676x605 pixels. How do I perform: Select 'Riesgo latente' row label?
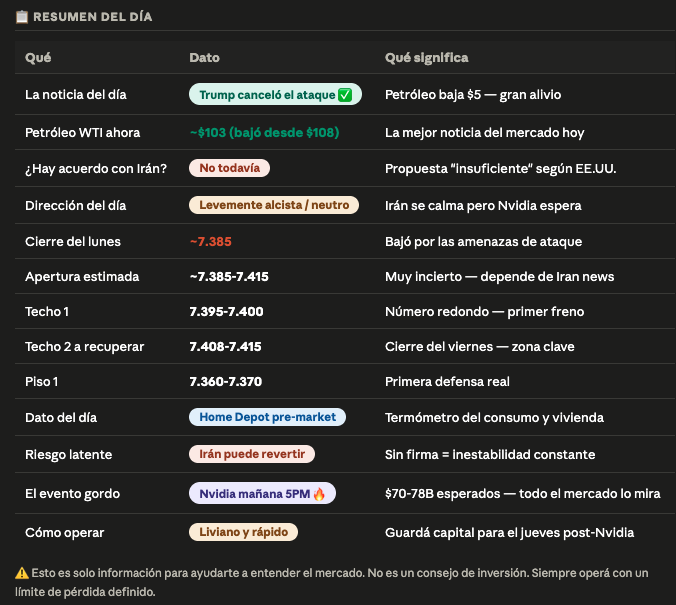(x=69, y=455)
